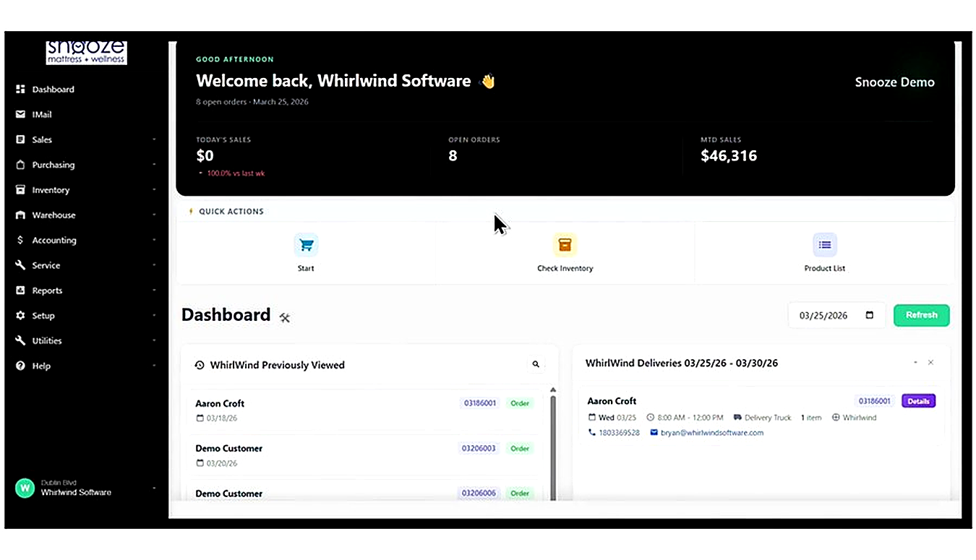Image resolution: width=976 pixels, height=560 pixels.
Task: Open the Setup menu label
Action: click(43, 316)
